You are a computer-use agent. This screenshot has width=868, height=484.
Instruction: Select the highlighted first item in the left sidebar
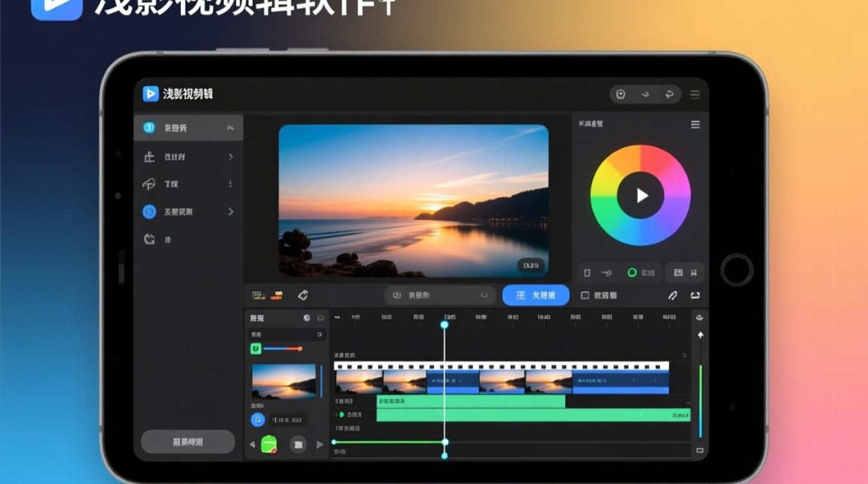189,128
